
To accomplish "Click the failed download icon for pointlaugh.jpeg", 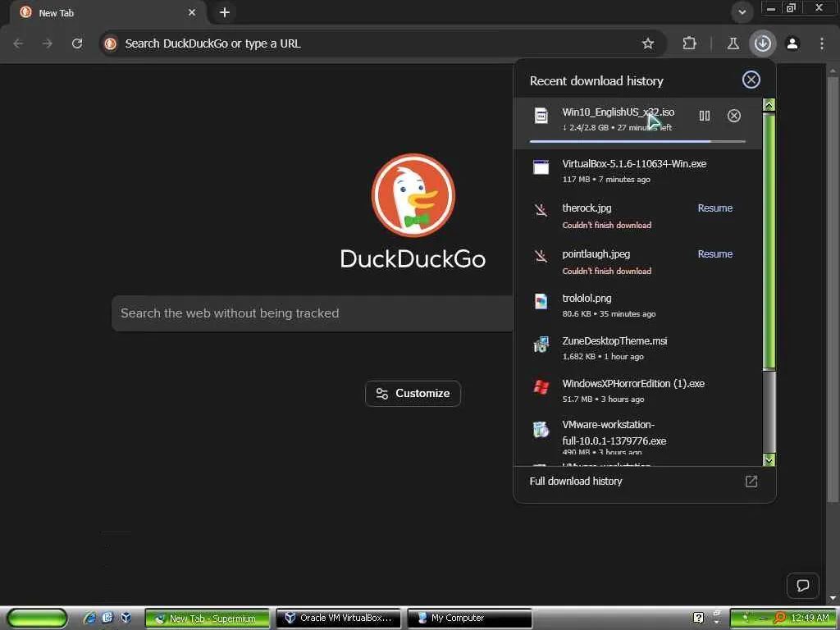I will click(541, 256).
